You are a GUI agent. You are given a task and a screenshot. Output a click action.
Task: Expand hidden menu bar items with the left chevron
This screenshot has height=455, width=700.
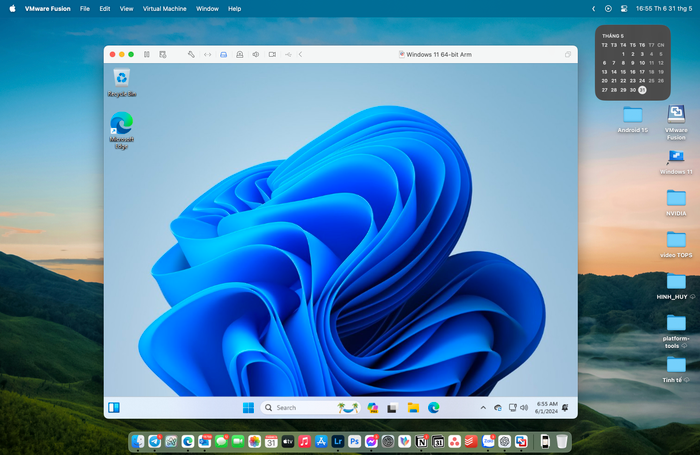click(593, 8)
